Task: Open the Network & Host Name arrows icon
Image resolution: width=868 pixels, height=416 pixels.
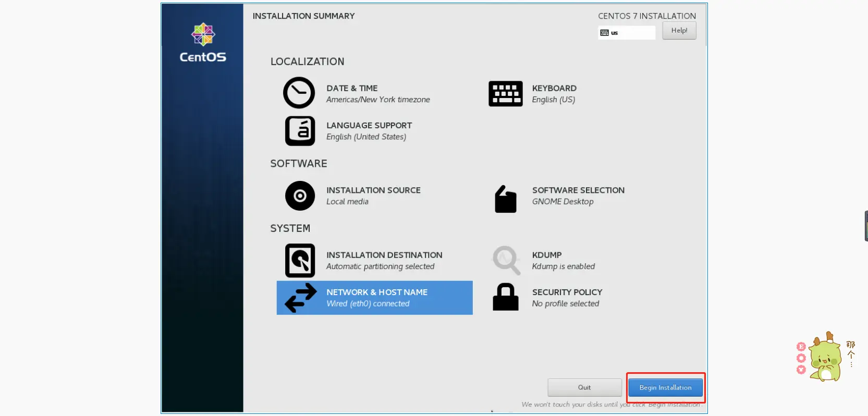Action: tap(300, 298)
